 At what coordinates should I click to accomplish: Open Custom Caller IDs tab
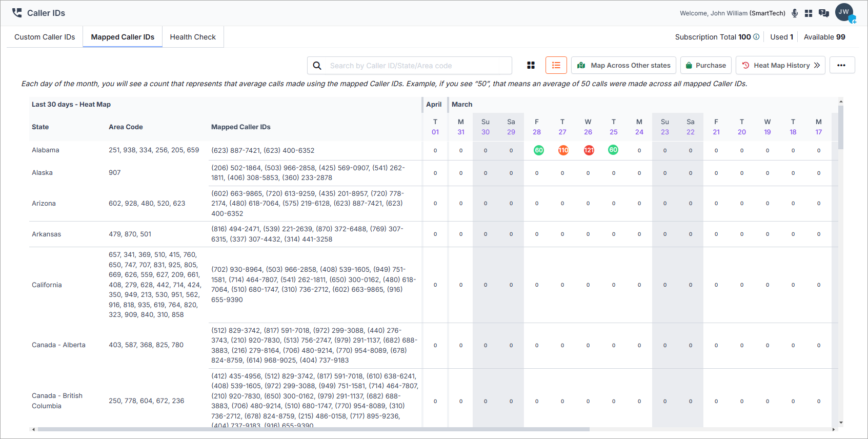click(45, 37)
